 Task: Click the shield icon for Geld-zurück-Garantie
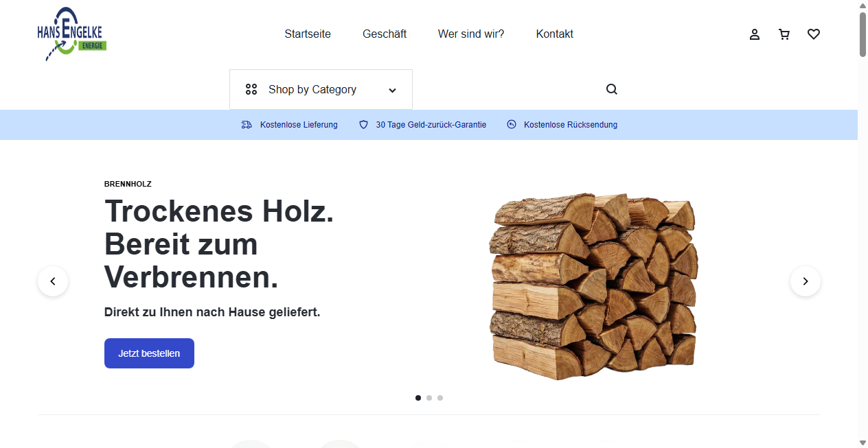363,124
